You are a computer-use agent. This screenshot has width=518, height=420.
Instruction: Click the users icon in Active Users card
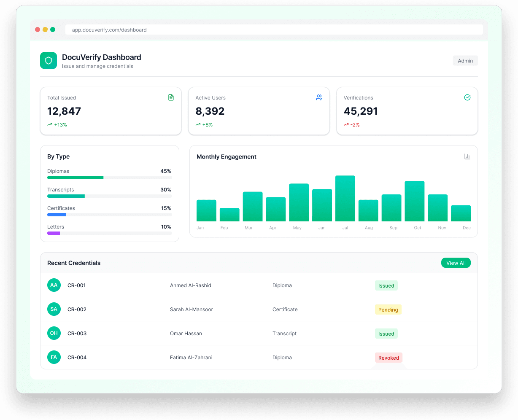(x=319, y=97)
